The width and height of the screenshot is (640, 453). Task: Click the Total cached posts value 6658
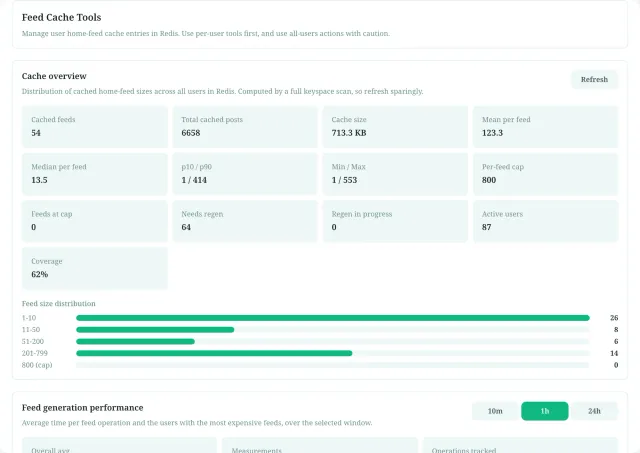[x=191, y=133]
